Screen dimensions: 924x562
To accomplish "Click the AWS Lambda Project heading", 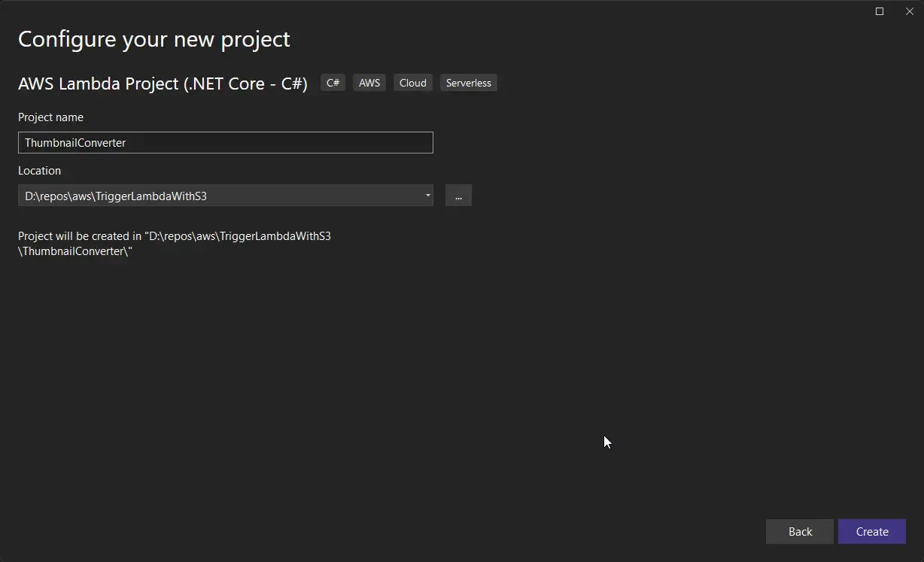I will pos(163,84).
